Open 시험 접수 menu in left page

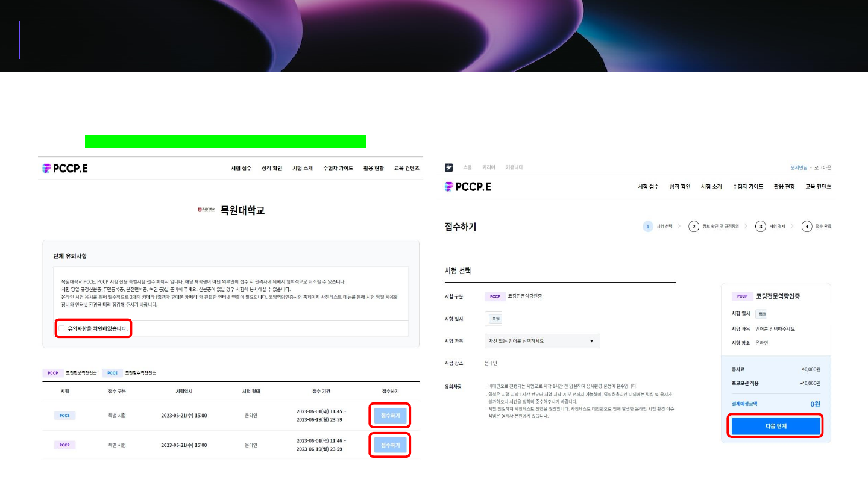coord(241,169)
